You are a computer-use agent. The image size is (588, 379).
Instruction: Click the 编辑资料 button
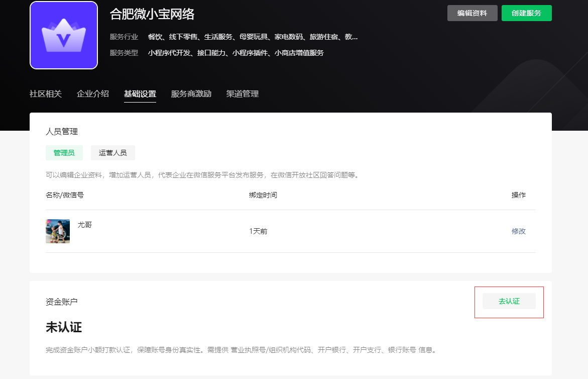point(472,13)
